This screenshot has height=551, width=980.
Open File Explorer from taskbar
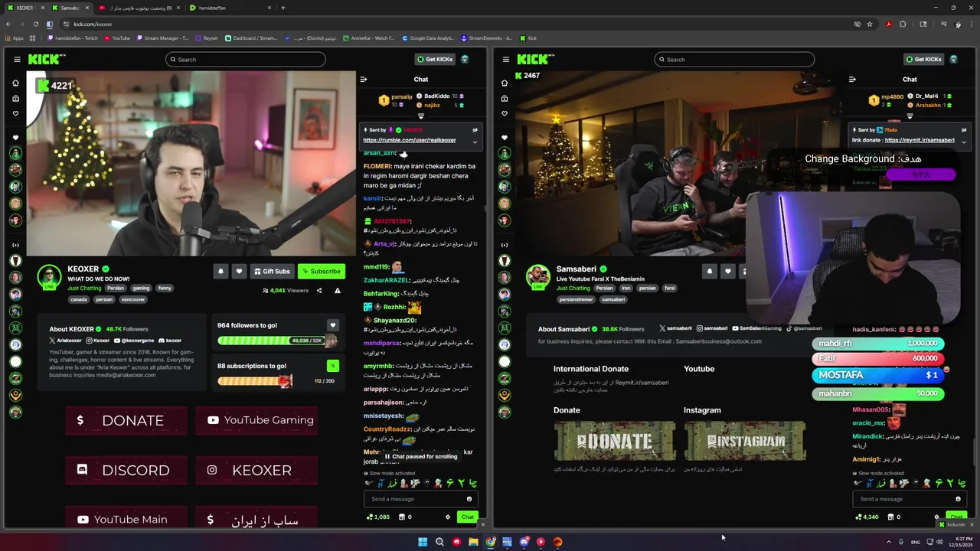473,542
